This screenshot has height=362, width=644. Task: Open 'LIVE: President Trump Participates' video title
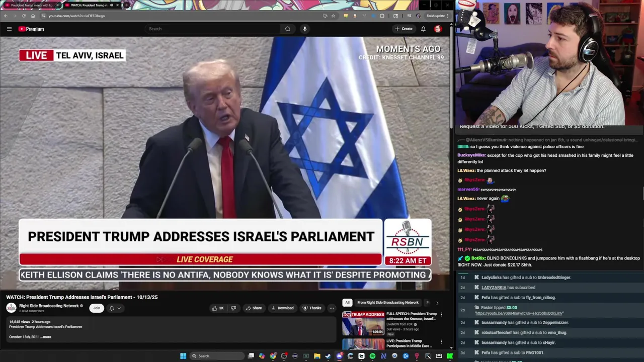(x=409, y=343)
